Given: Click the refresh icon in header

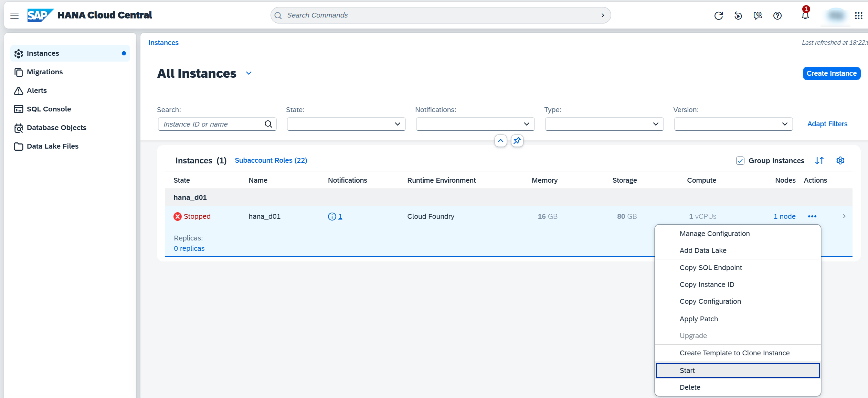Looking at the screenshot, I should point(718,15).
